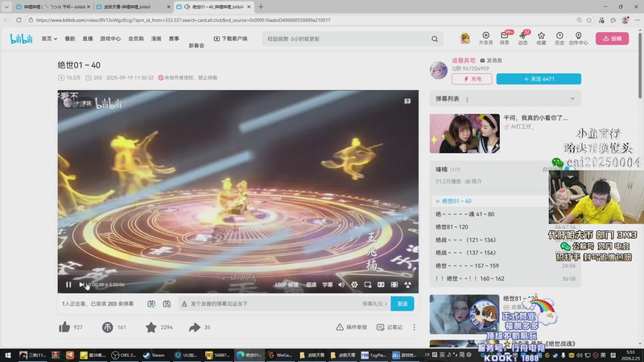Open 记笔记 notes tool

390,327
